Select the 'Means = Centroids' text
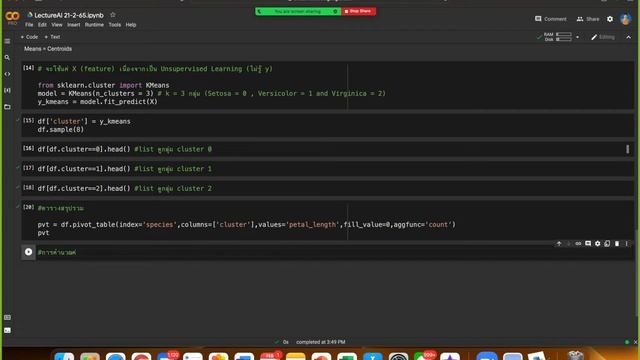This screenshot has width=640, height=360. click(48, 49)
